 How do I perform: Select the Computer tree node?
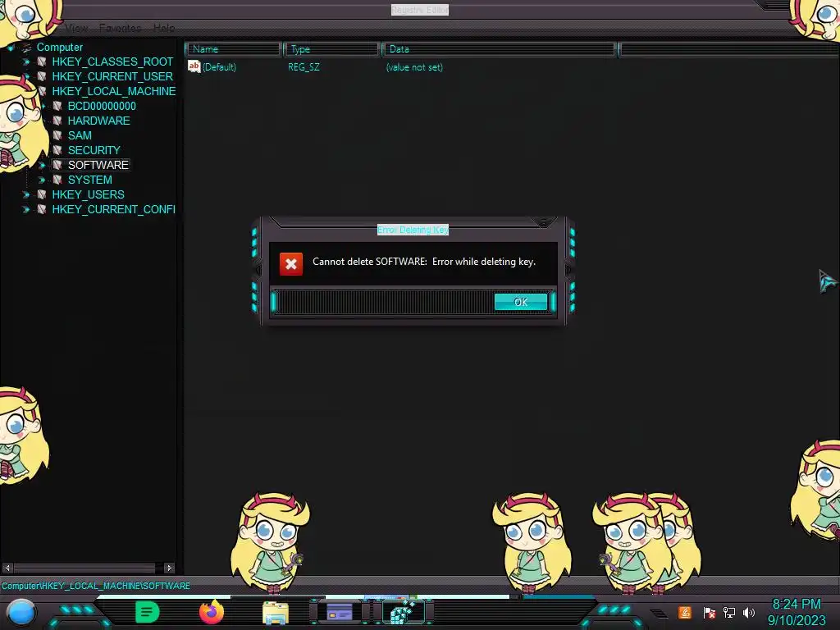[59, 47]
